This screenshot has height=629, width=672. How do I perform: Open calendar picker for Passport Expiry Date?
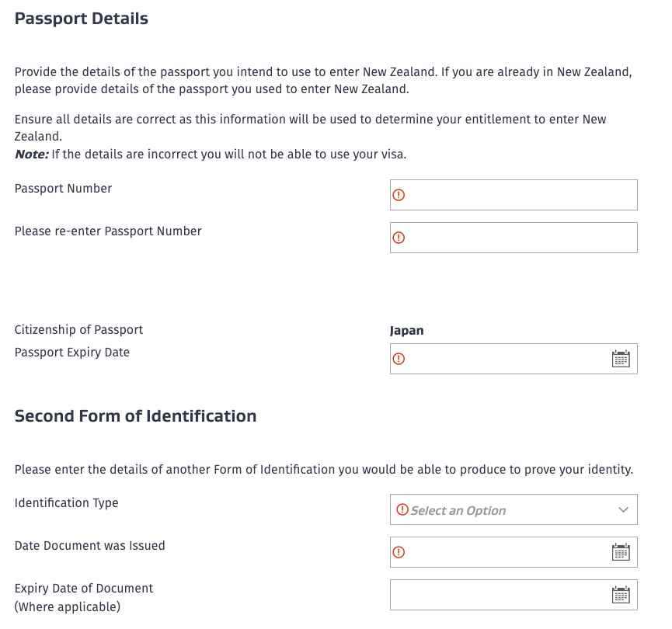tap(621, 359)
